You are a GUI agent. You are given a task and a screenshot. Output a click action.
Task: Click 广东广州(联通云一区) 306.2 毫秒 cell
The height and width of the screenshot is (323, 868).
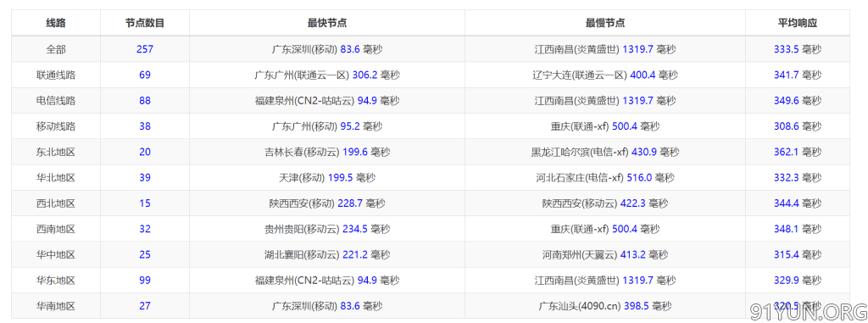coord(327,75)
